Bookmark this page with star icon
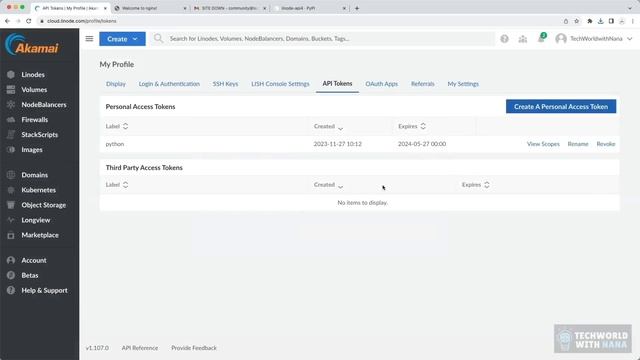The height and width of the screenshot is (360, 640). tap(576, 21)
